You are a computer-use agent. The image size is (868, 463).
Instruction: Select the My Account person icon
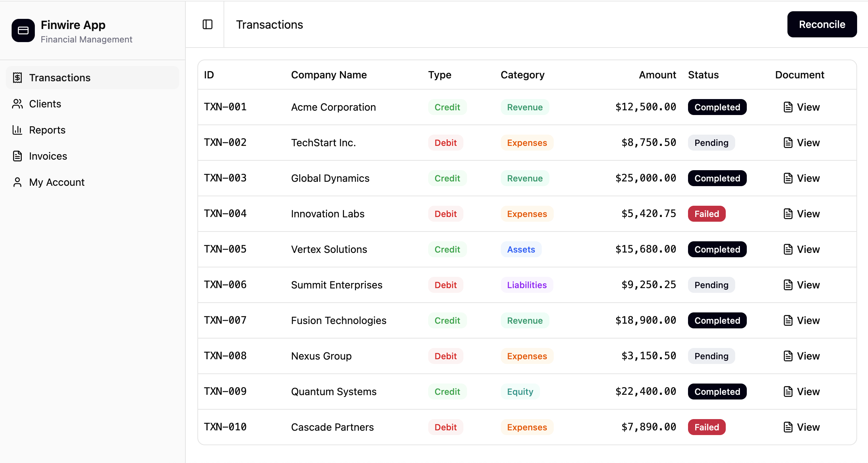(17, 182)
